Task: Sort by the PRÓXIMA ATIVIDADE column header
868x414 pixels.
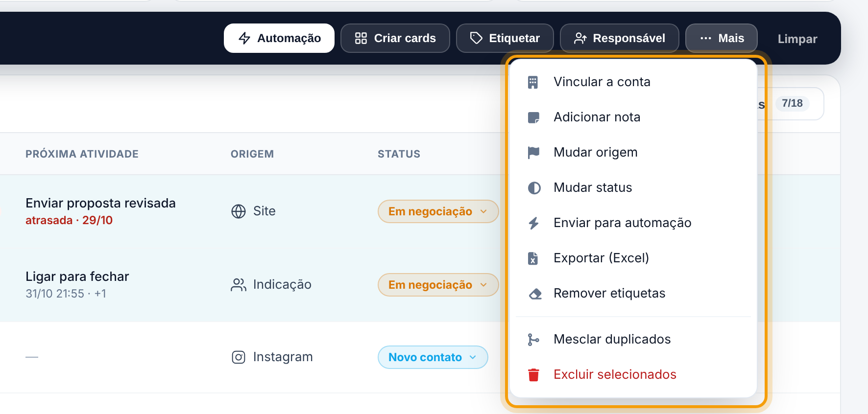Action: click(82, 154)
